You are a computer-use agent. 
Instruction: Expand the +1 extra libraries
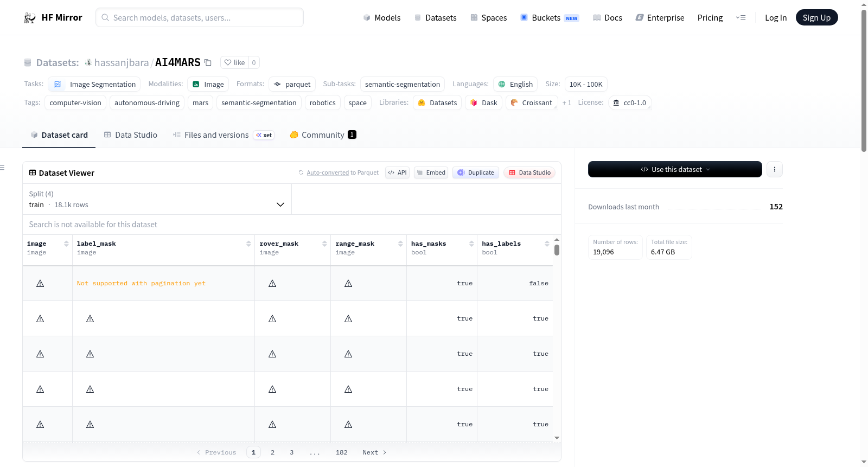566,103
